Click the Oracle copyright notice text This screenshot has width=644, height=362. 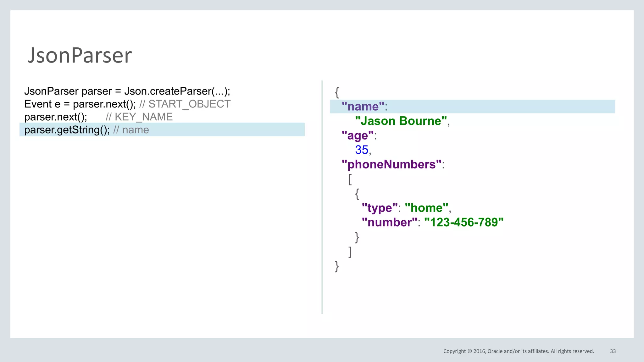pyautogui.click(x=518, y=351)
